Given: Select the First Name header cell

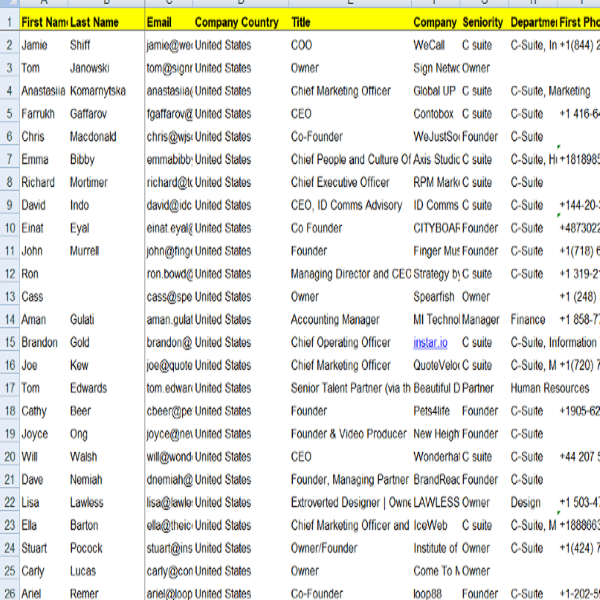Looking at the screenshot, I should pos(44,22).
